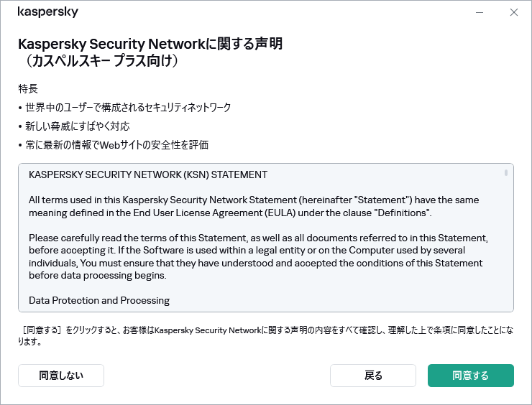Click the consent notice below the statement box
The image size is (532, 405).
pos(265,336)
